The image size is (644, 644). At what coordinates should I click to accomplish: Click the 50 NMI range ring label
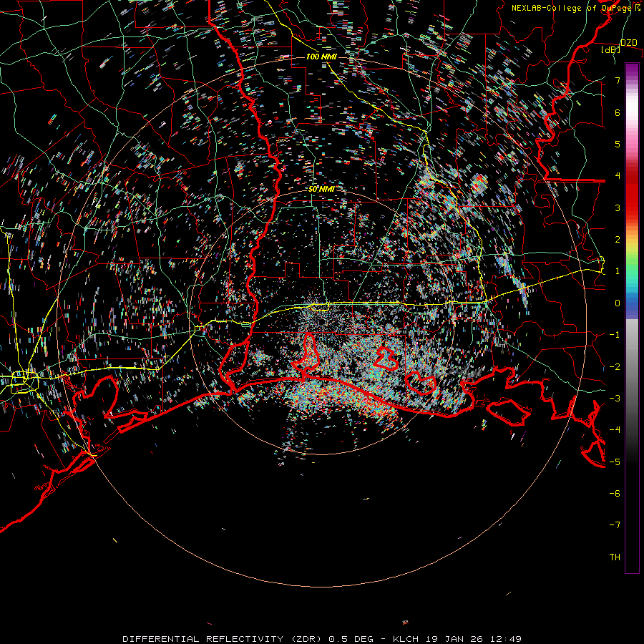(x=321, y=189)
